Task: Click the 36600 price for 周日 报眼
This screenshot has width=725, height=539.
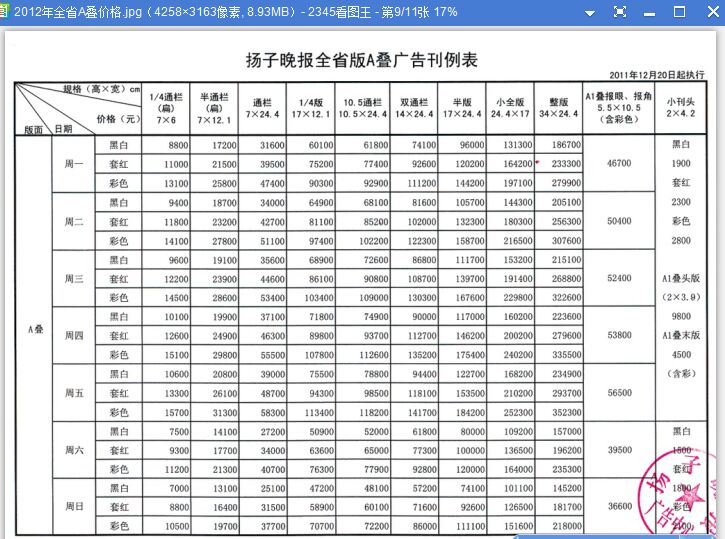Action: [619, 506]
